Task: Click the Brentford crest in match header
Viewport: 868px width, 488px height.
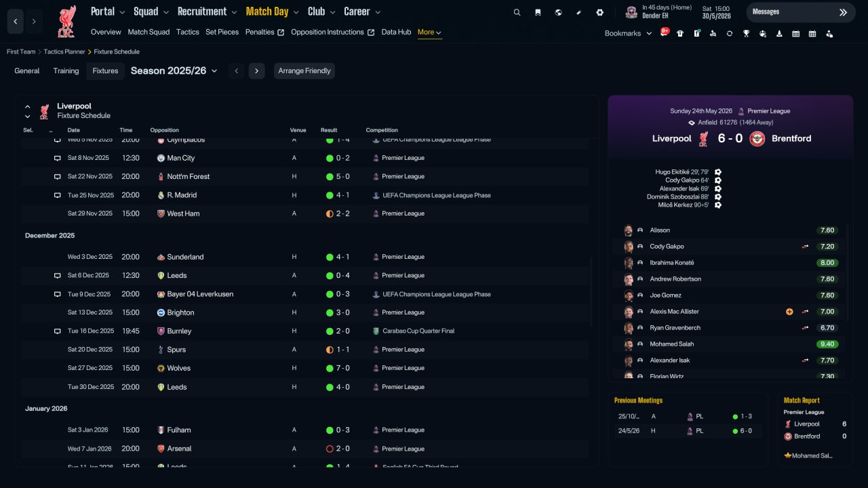Action: pos(757,138)
